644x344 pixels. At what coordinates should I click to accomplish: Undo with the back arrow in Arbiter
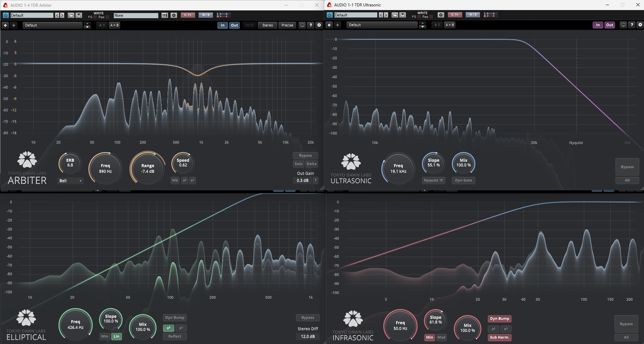click(5, 25)
